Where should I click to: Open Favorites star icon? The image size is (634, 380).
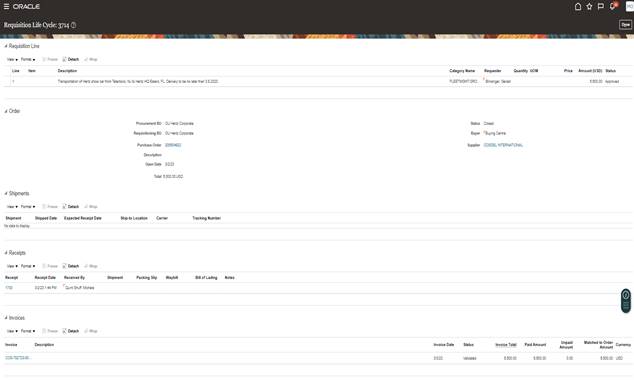coord(589,6)
